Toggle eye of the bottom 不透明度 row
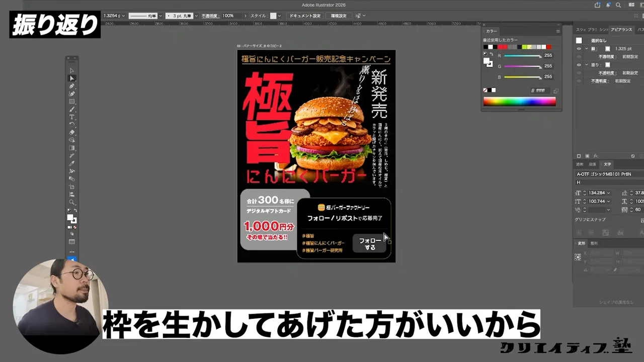 (x=579, y=81)
